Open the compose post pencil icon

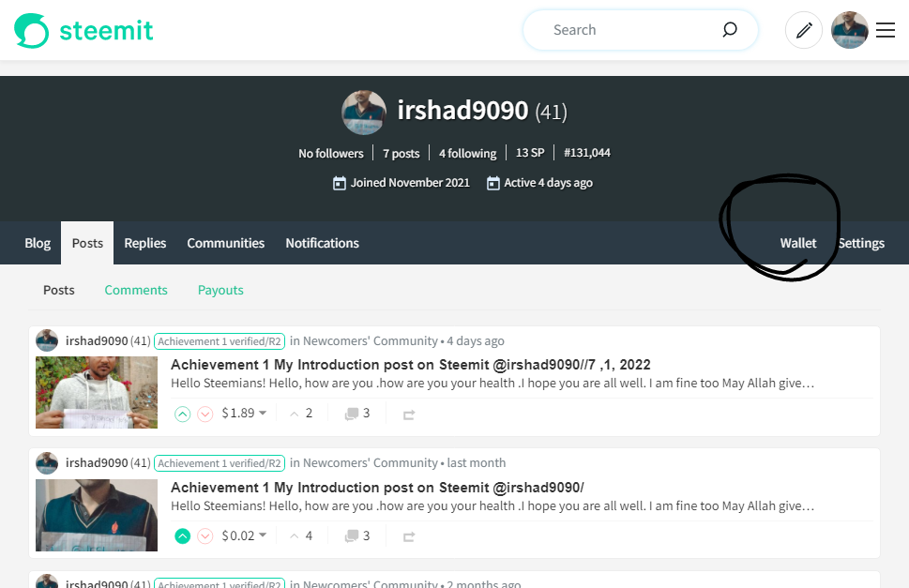point(804,30)
